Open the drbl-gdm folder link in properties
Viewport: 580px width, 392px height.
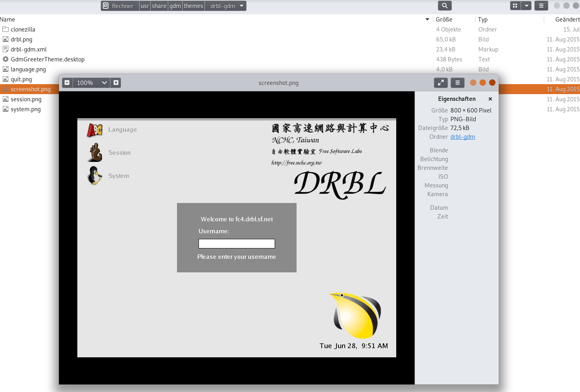pyautogui.click(x=462, y=137)
